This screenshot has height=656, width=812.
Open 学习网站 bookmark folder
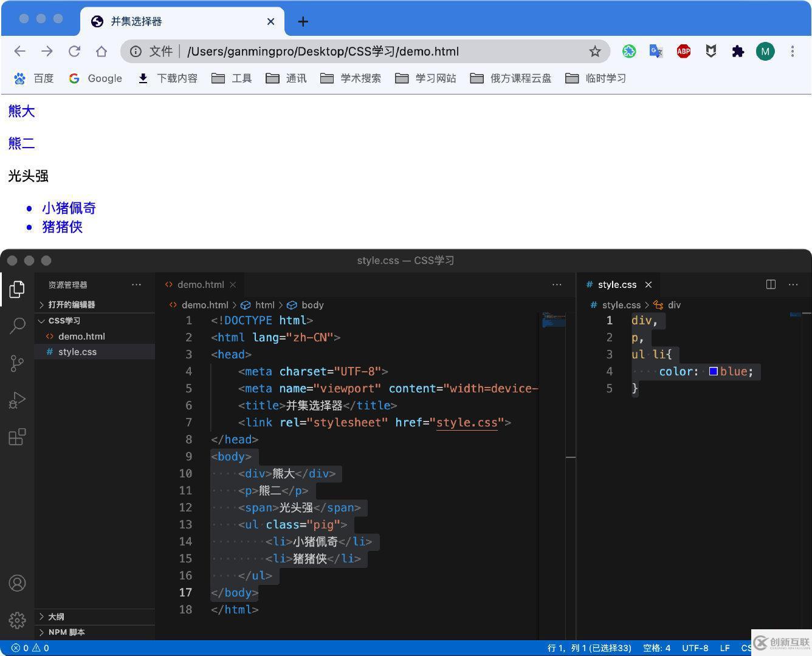[425, 78]
